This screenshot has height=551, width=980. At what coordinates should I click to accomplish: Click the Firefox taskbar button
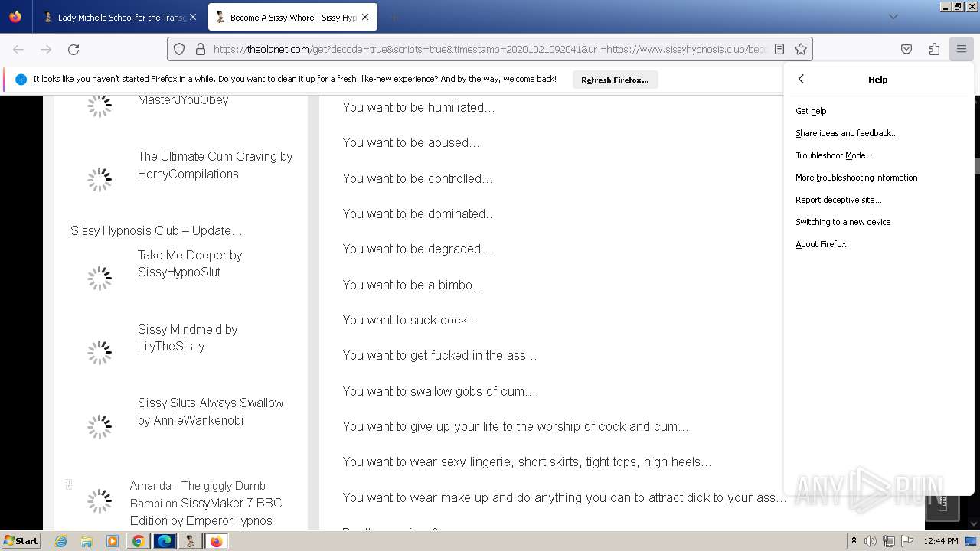217,541
